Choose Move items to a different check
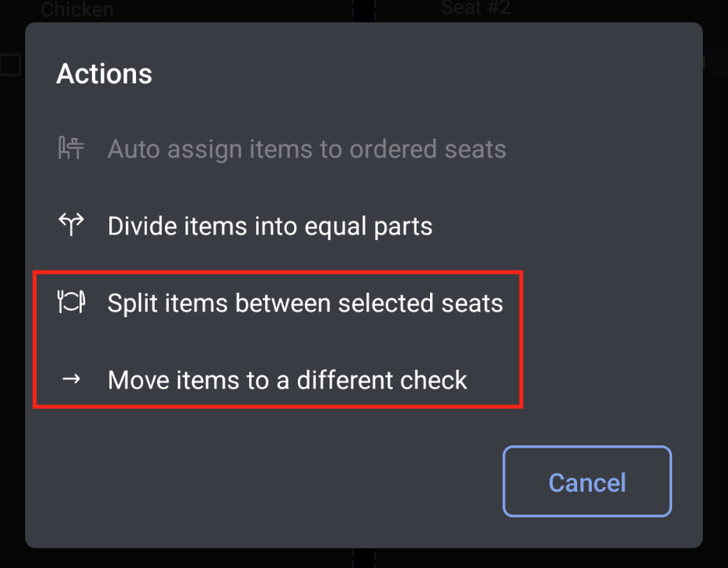Image resolution: width=728 pixels, height=568 pixels. click(287, 380)
